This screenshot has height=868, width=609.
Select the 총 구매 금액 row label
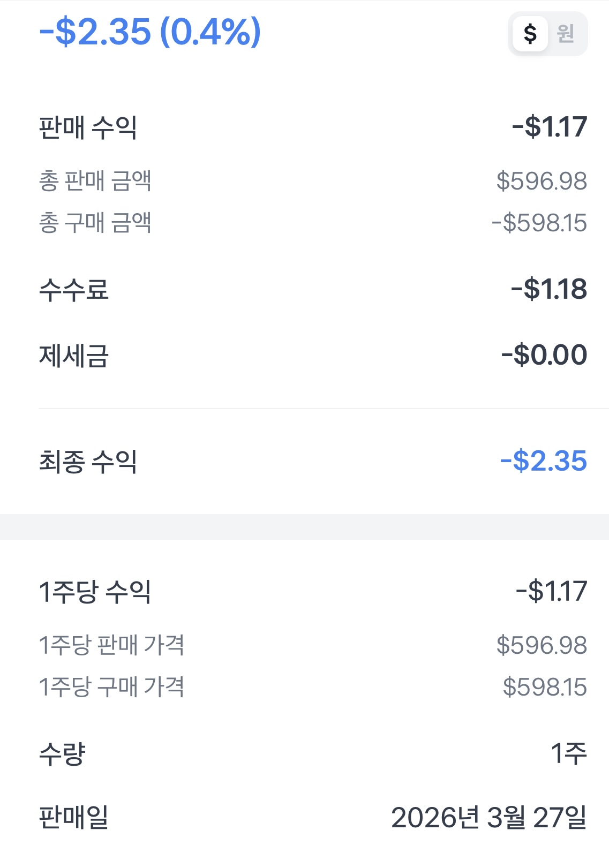point(95,223)
